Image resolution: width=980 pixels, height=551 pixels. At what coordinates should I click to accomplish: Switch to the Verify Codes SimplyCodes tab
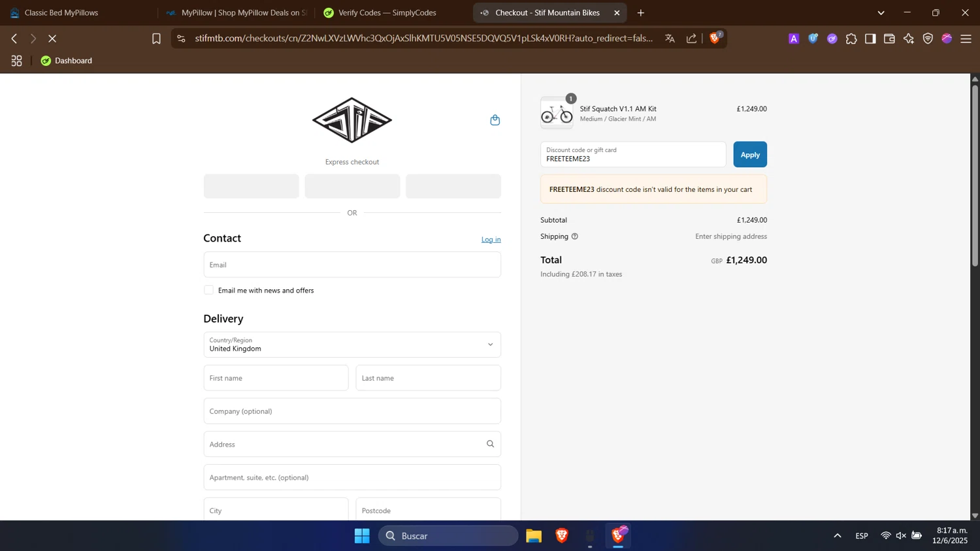click(x=392, y=12)
